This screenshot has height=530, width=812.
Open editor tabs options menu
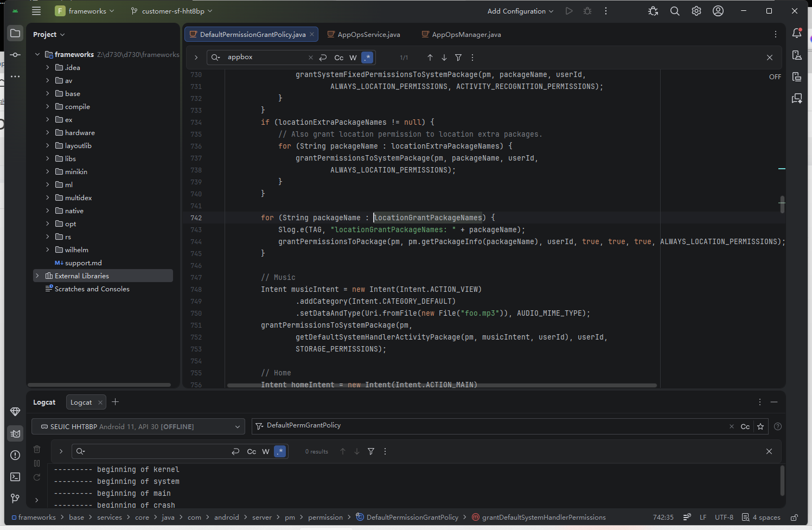click(776, 34)
